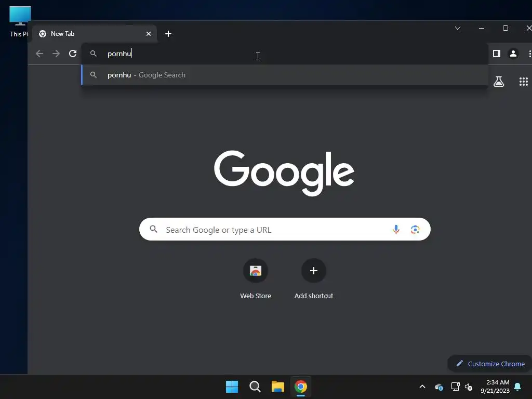Screen dimensions: 532x399
Task: Select This PC desktop icon
Action: point(19,22)
